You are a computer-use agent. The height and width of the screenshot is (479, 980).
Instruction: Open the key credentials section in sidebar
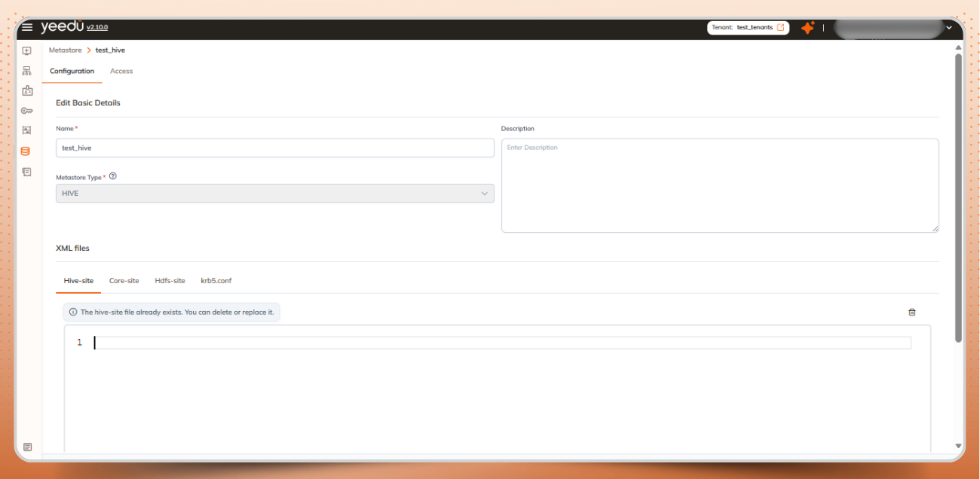click(x=26, y=110)
